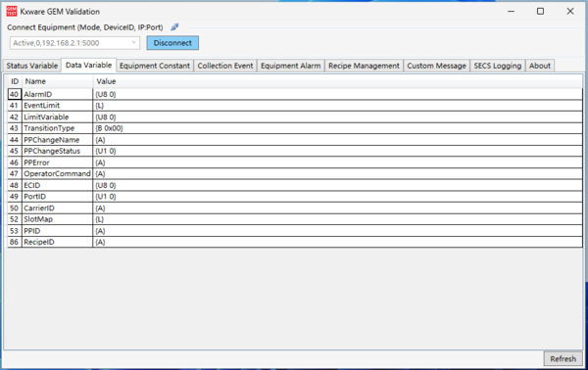Click the {U1 0} value of PPChangeStatus
588x370 pixels.
click(337, 151)
